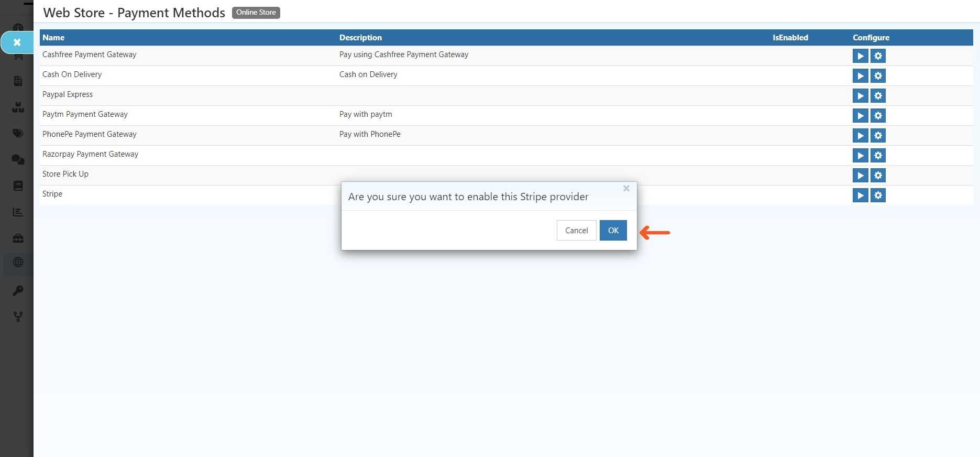Select the 'Cash On Delivery' name cell
This screenshot has width=980, height=457.
tap(72, 74)
